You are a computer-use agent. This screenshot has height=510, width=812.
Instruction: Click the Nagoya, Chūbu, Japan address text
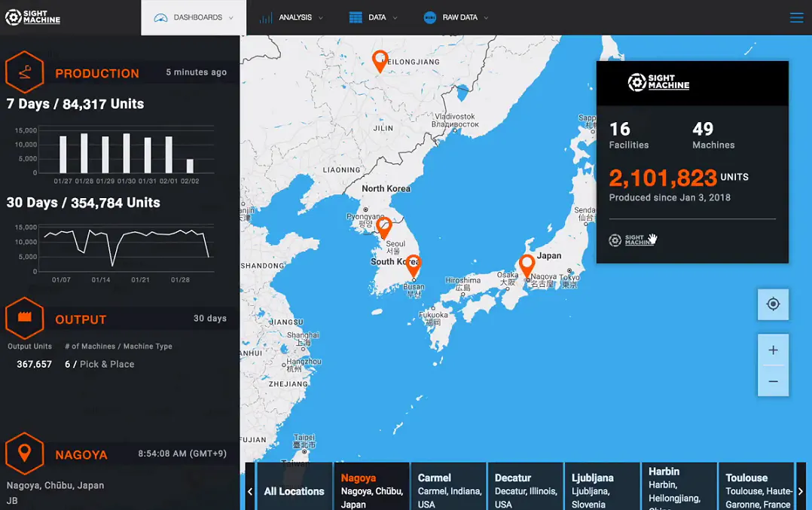55,485
